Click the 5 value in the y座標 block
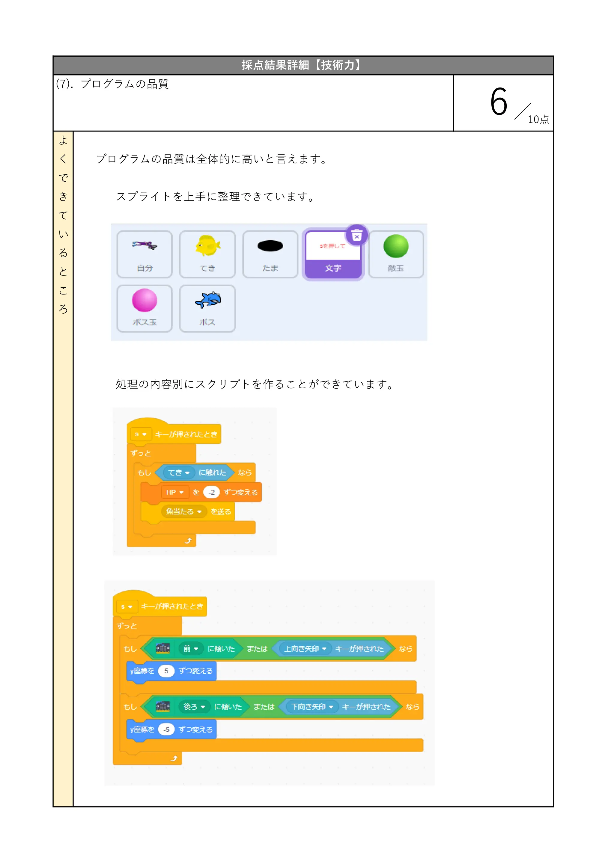The width and height of the screenshot is (614, 868). (166, 671)
